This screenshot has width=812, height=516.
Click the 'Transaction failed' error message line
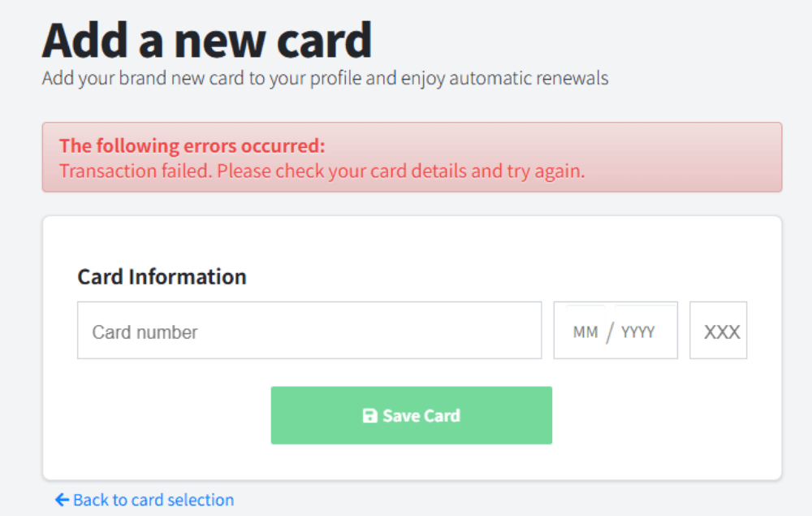pos(322,171)
